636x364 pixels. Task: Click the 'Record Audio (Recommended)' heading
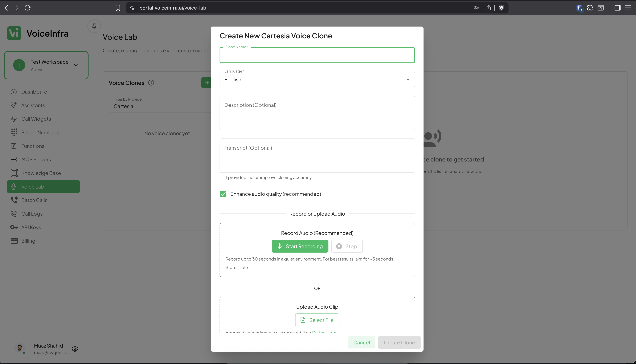pyautogui.click(x=317, y=233)
